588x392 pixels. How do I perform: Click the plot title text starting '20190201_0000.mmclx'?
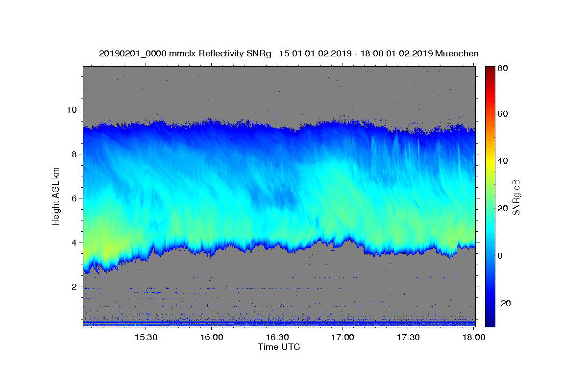289,53
